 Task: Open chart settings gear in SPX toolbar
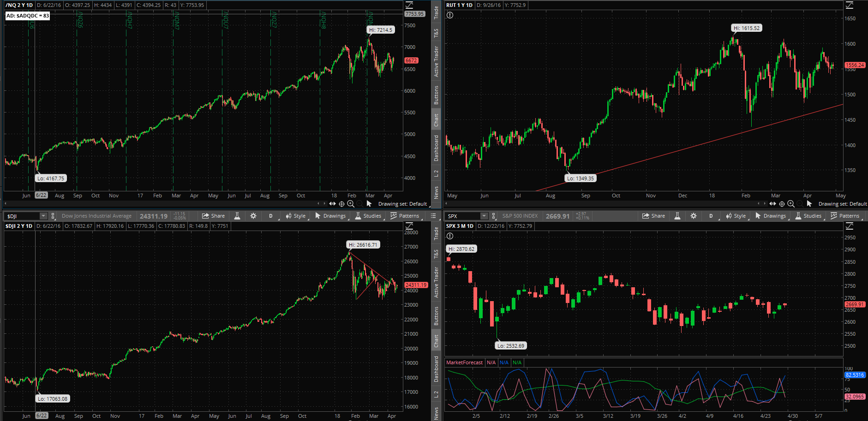[694, 216]
